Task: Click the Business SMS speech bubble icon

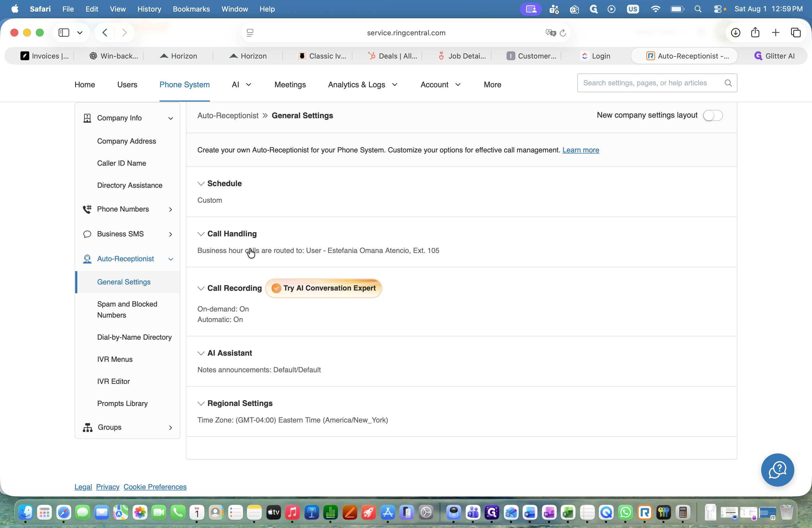Action: coord(87,234)
